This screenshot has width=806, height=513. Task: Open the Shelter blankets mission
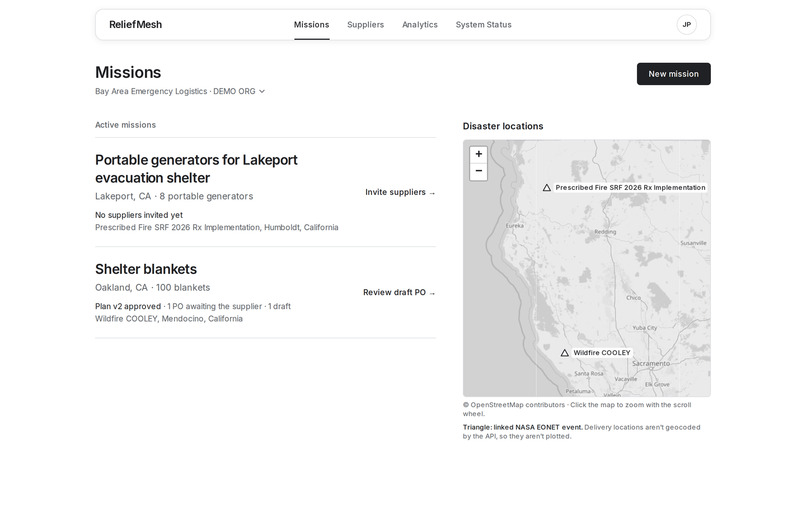(146, 269)
